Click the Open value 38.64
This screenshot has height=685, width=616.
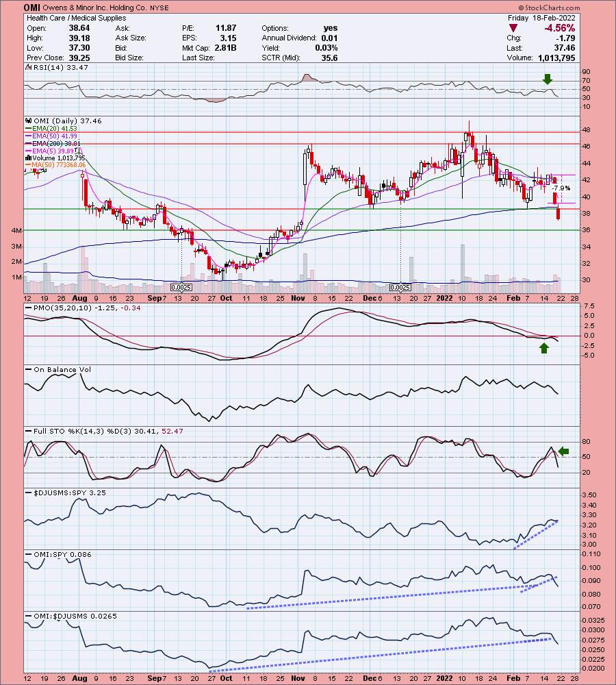click(79, 28)
